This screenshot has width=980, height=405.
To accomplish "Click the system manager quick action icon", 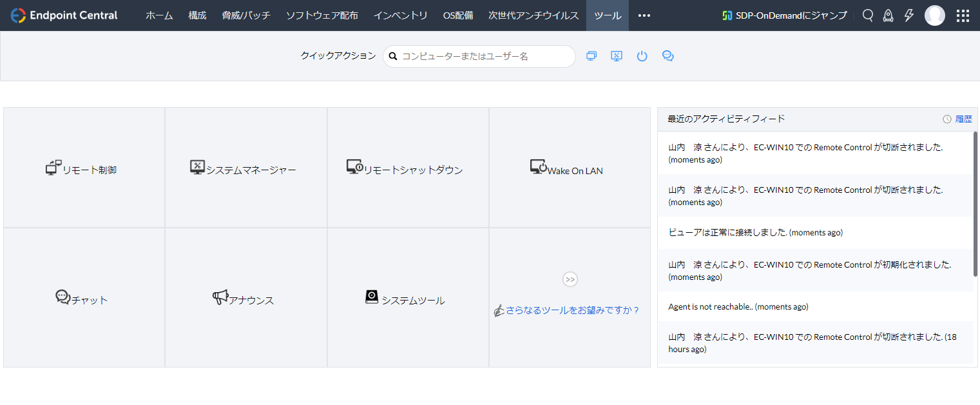I will [x=617, y=56].
